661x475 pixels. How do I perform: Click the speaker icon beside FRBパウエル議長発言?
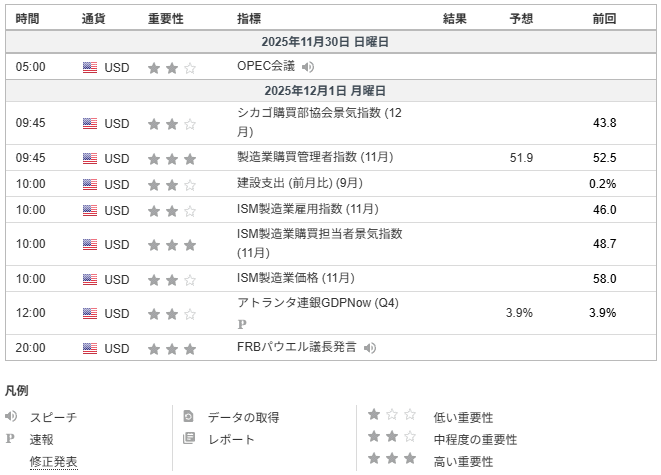[370, 348]
